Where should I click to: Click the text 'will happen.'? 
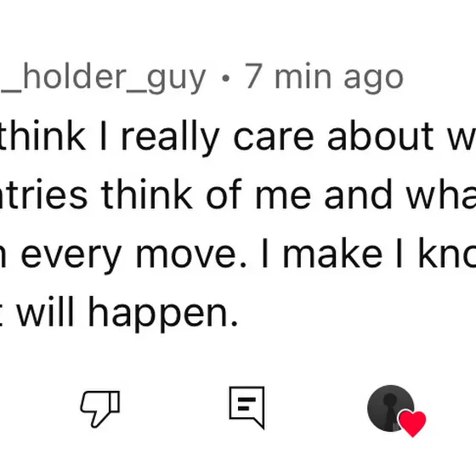(127, 313)
